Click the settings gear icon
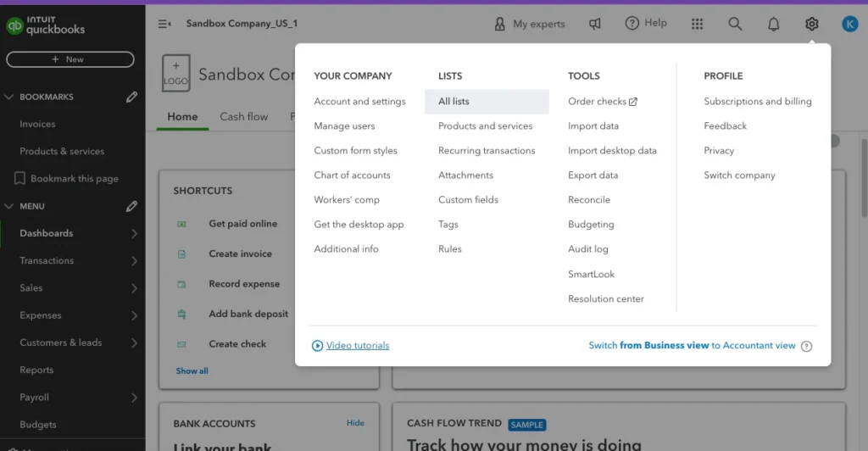Screen dimensions: 868x451 (811, 24)
